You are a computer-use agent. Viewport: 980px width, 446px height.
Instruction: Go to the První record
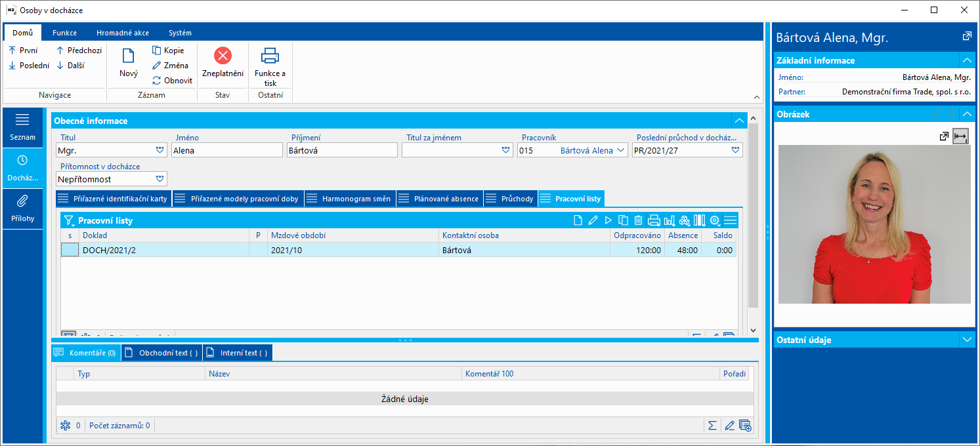pyautogui.click(x=23, y=50)
